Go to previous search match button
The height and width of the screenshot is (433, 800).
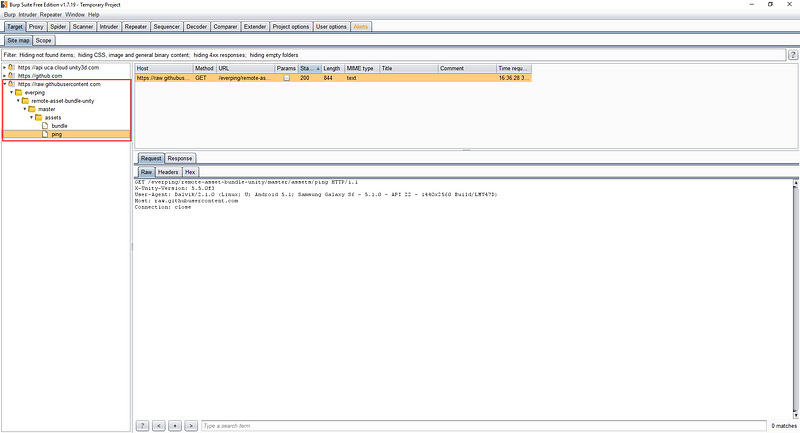(x=159, y=425)
